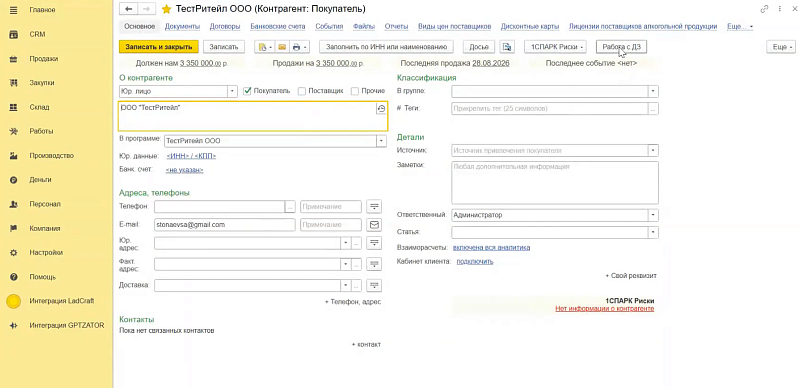Click Нет информации о контрагенте link
Screen dimensions: 799x388
point(605,309)
